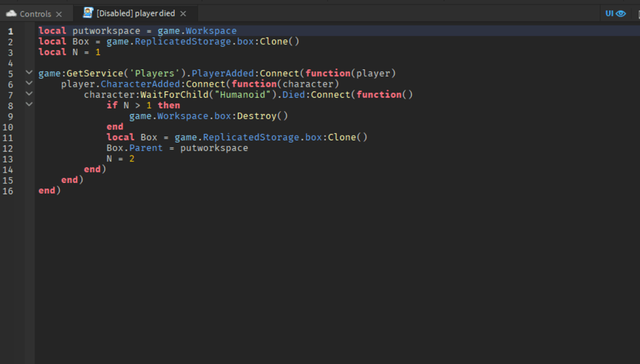Collapse the if block at line 8
The width and height of the screenshot is (640, 364).
(x=29, y=104)
